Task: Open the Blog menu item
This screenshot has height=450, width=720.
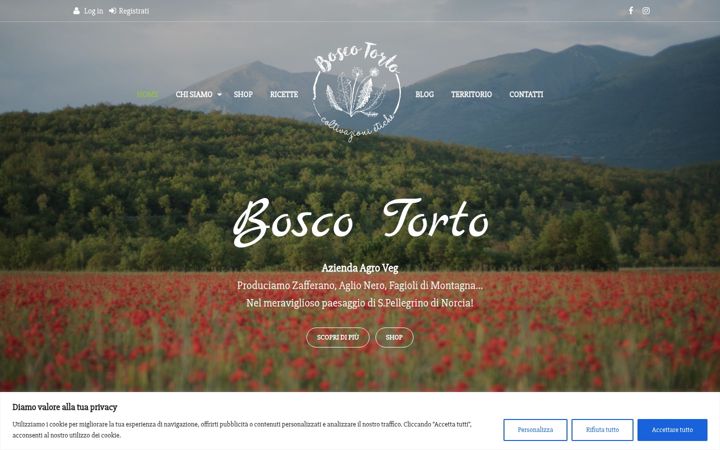Action: (424, 94)
